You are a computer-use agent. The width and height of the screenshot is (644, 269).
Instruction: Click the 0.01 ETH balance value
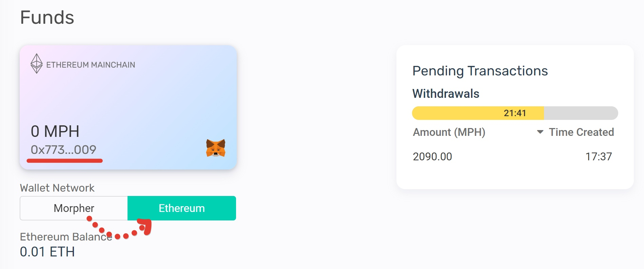47,252
